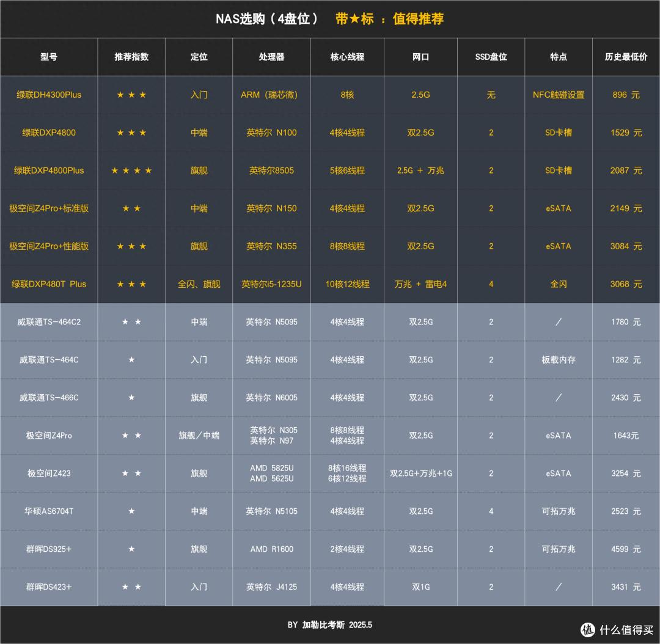
Task: Click the 2523 元 price
Action: [x=626, y=511]
